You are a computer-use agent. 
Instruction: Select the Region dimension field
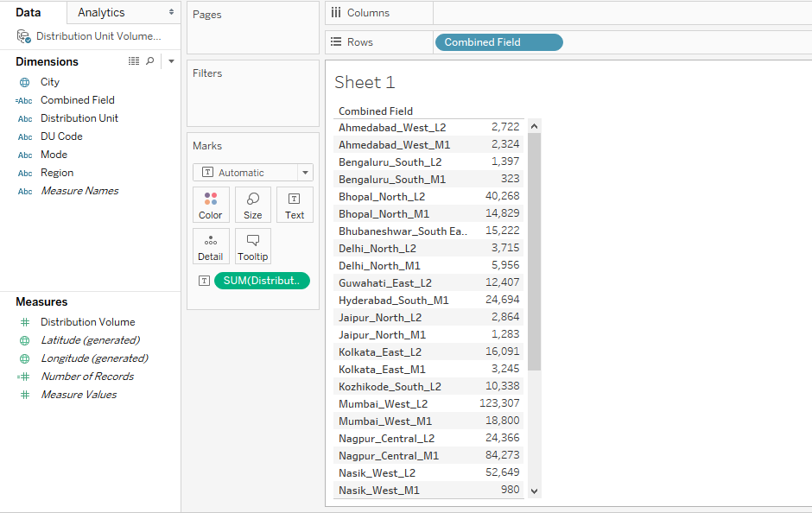click(x=57, y=173)
